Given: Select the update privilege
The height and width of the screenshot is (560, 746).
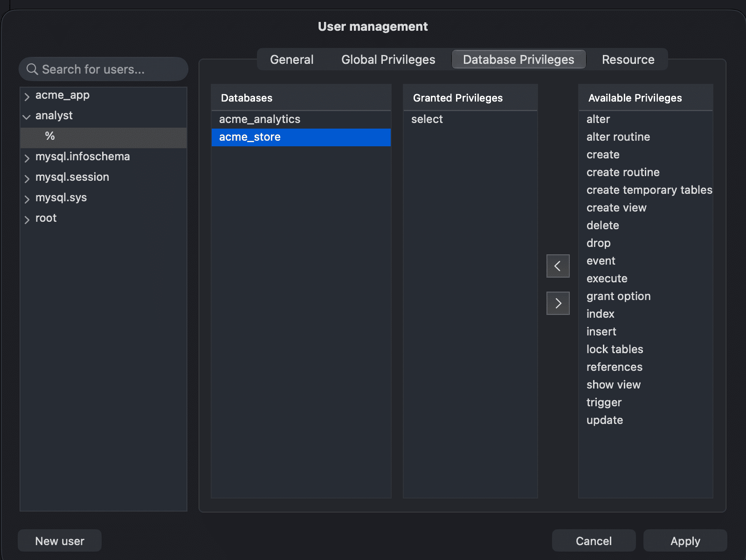Looking at the screenshot, I should tap(646, 420).
